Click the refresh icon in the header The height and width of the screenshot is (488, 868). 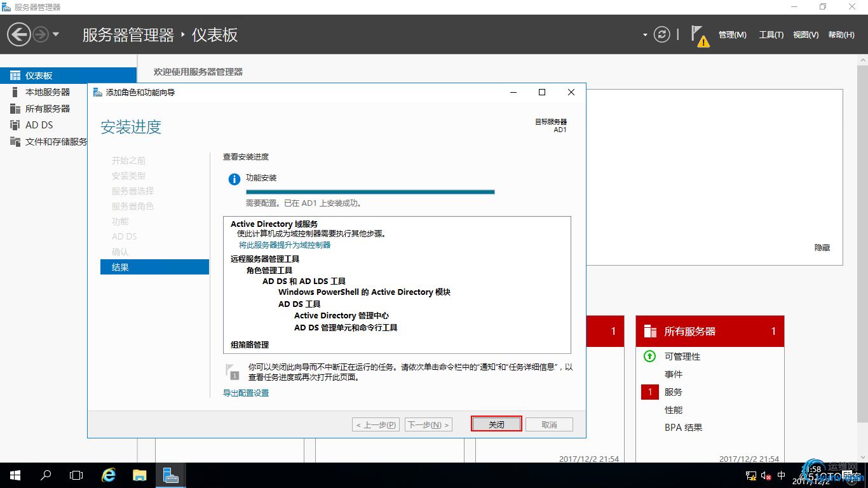662,34
